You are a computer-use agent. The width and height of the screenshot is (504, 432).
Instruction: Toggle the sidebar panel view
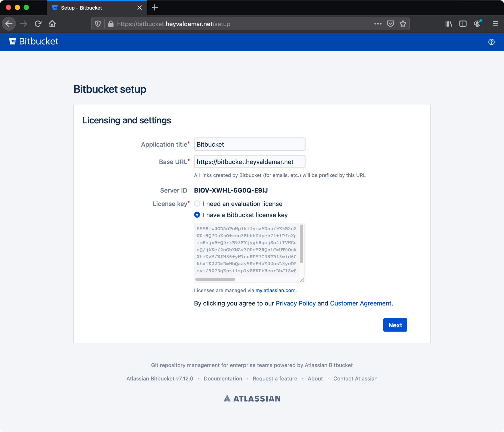(463, 24)
